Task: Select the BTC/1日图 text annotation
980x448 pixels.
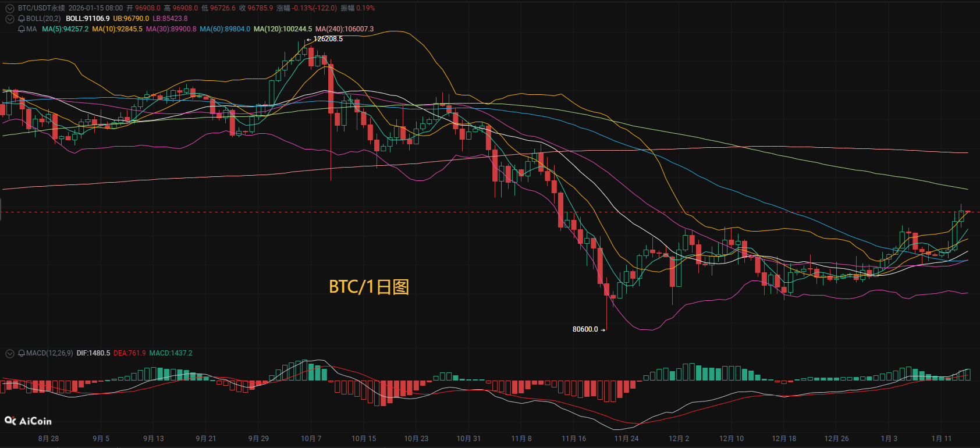Action: (x=369, y=287)
